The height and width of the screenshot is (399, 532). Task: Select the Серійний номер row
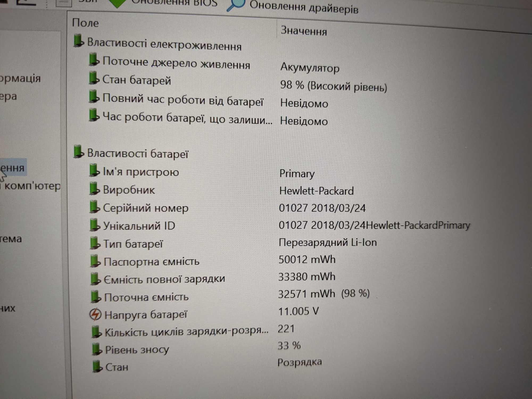[227, 208]
